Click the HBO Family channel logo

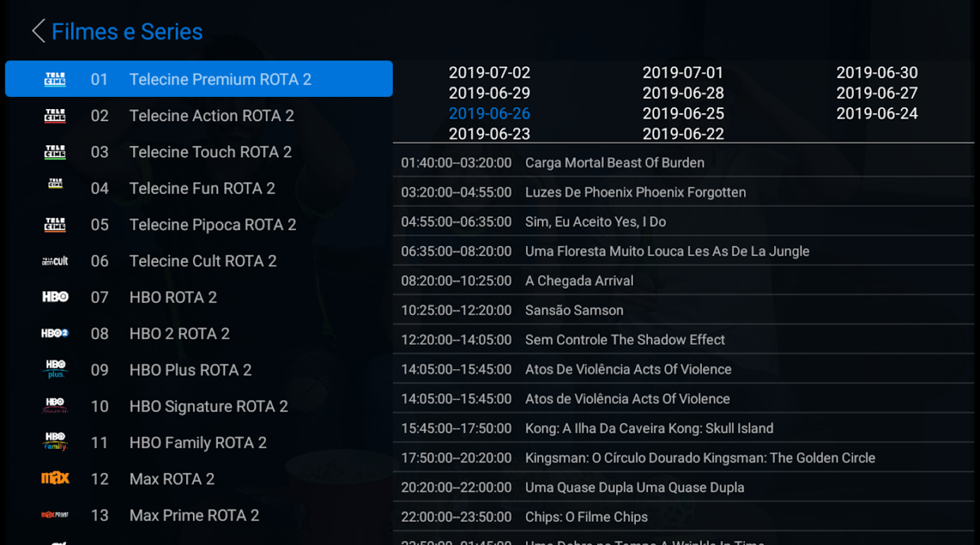[x=55, y=442]
